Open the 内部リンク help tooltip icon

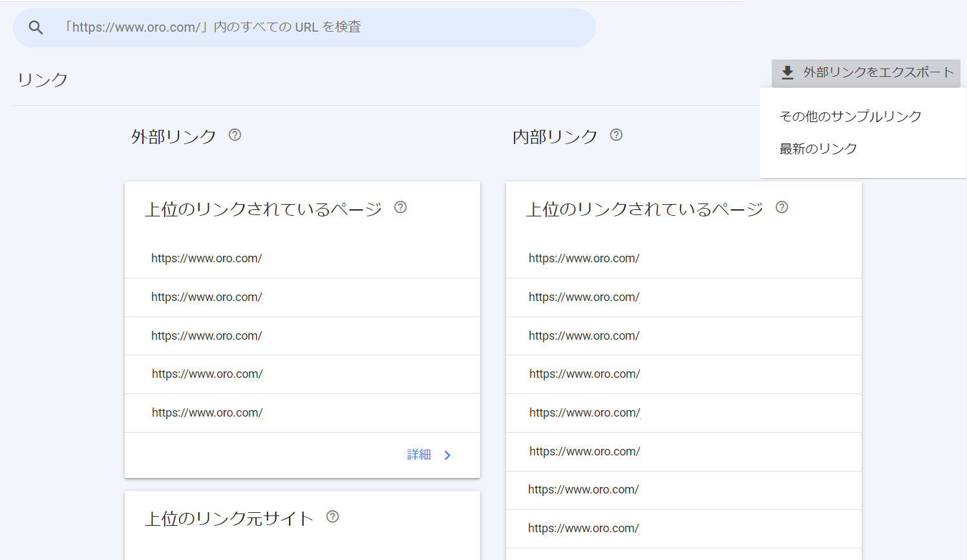tap(616, 134)
